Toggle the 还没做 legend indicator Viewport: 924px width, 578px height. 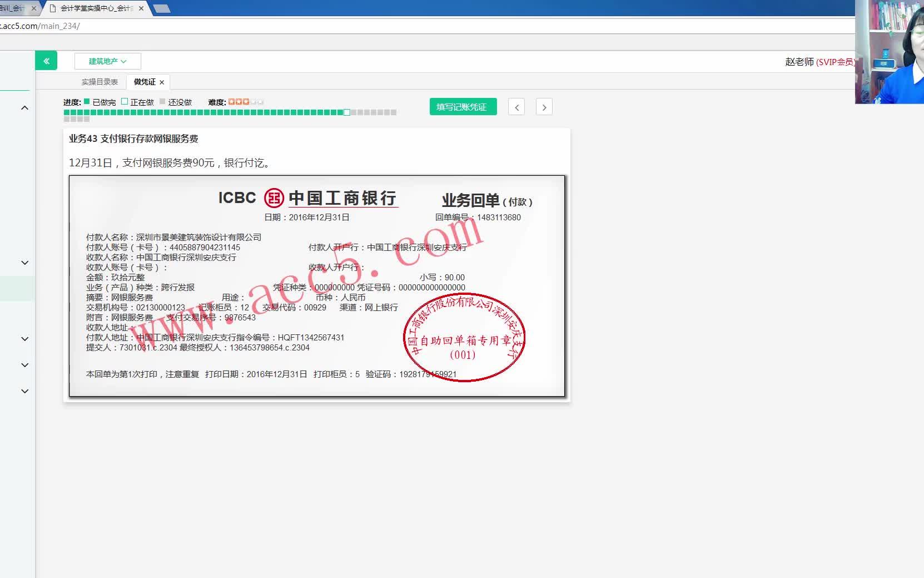[x=163, y=102]
